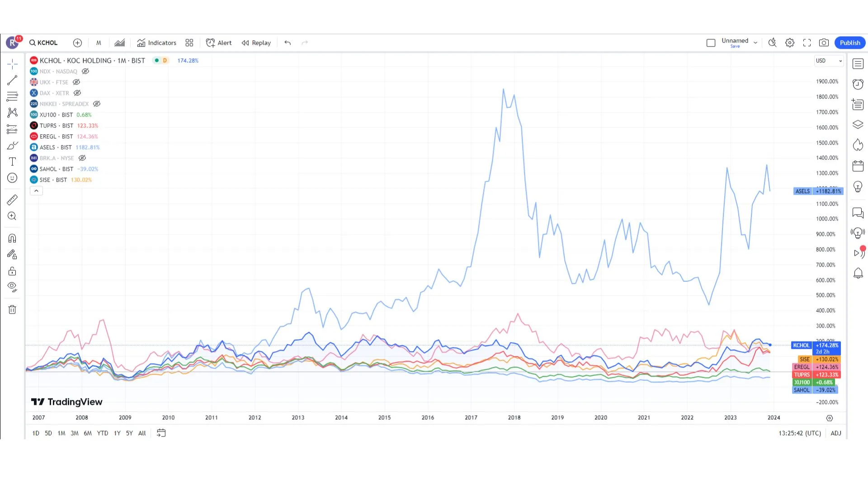Viewport: 868px width, 488px height.
Task: Show the hidden NDX NASDAQ series
Action: pos(85,71)
